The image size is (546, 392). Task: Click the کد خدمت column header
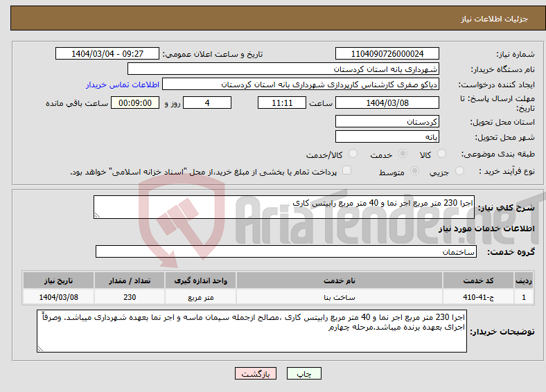479,280
